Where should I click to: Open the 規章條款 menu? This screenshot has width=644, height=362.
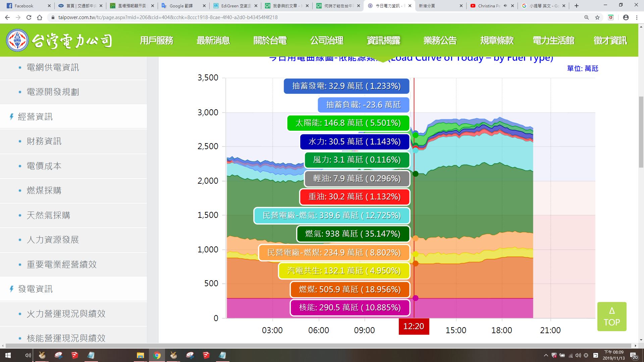click(497, 41)
